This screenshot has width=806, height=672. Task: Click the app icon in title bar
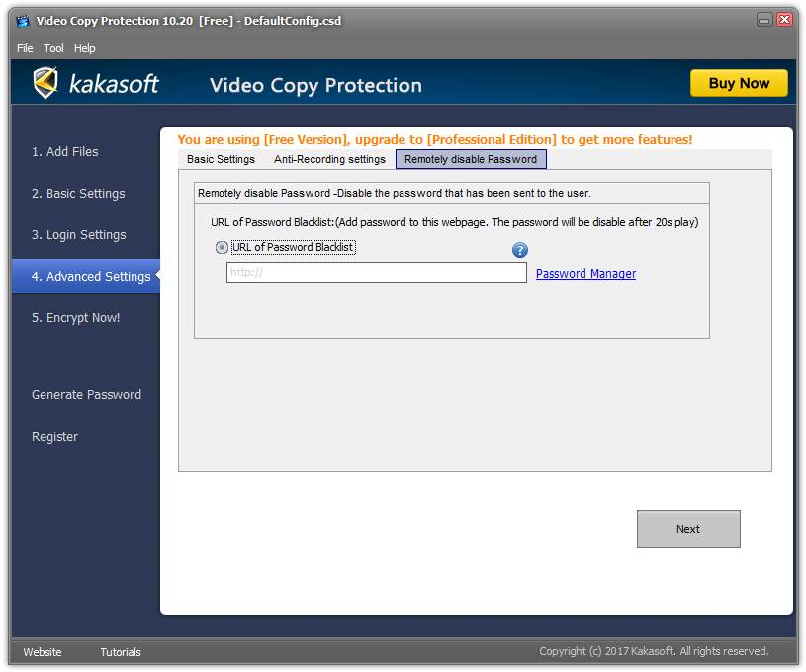point(23,21)
